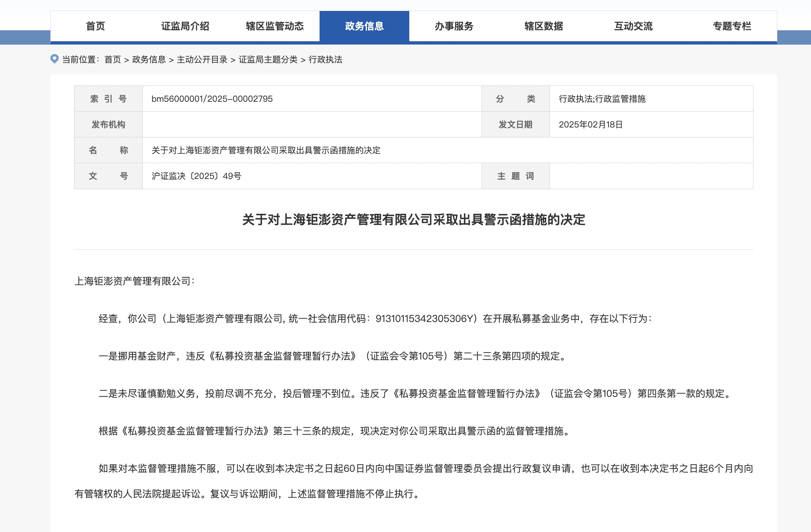Screen dimensions: 811x532
Task: Click the publish date 2025年02月18日
Action: tap(591, 124)
